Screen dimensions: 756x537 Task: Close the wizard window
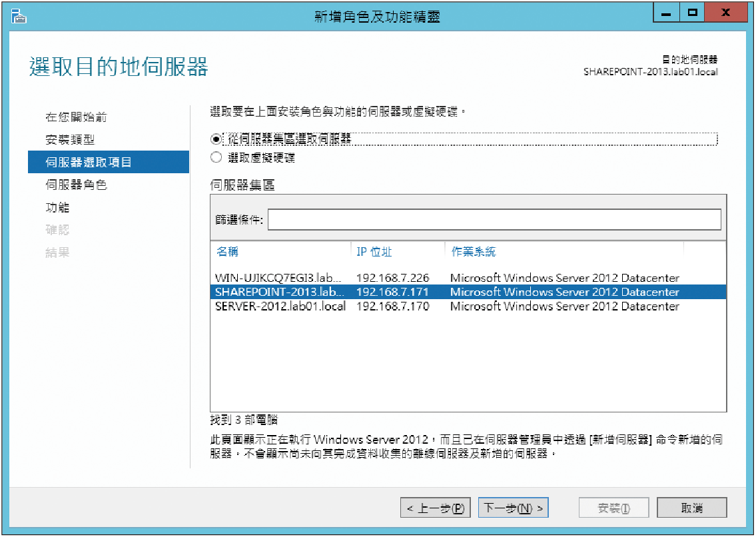point(725,13)
